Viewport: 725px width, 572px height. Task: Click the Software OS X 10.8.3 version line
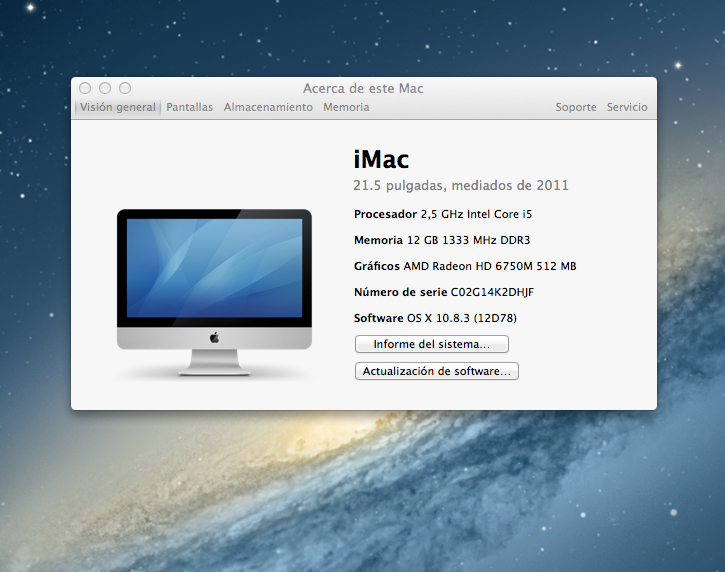pos(435,318)
